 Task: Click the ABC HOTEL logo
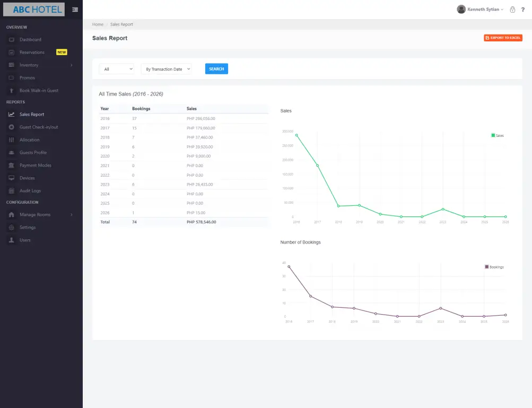pyautogui.click(x=34, y=10)
